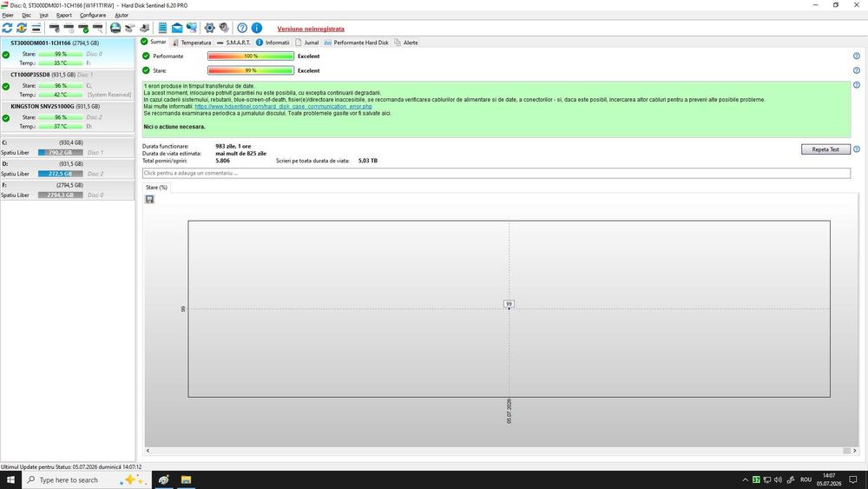
Task: Click the comment input field
Action: (496, 174)
